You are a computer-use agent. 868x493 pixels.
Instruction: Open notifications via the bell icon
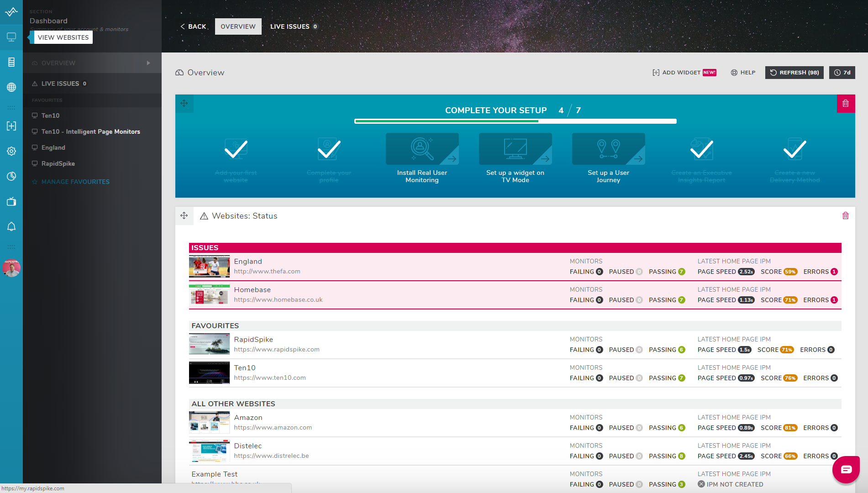click(11, 227)
